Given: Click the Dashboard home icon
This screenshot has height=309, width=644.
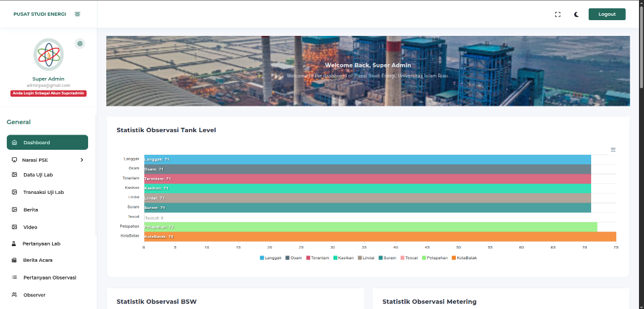Looking at the screenshot, I should click(14, 143).
